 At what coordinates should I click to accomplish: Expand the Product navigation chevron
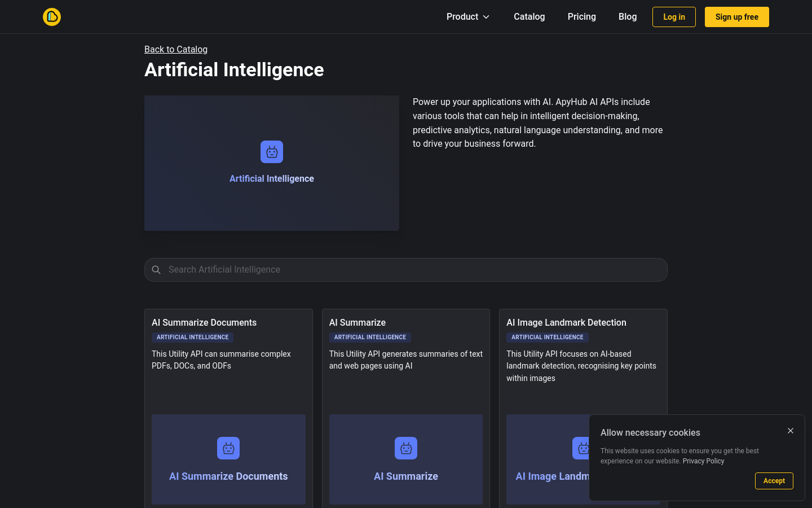pos(486,16)
